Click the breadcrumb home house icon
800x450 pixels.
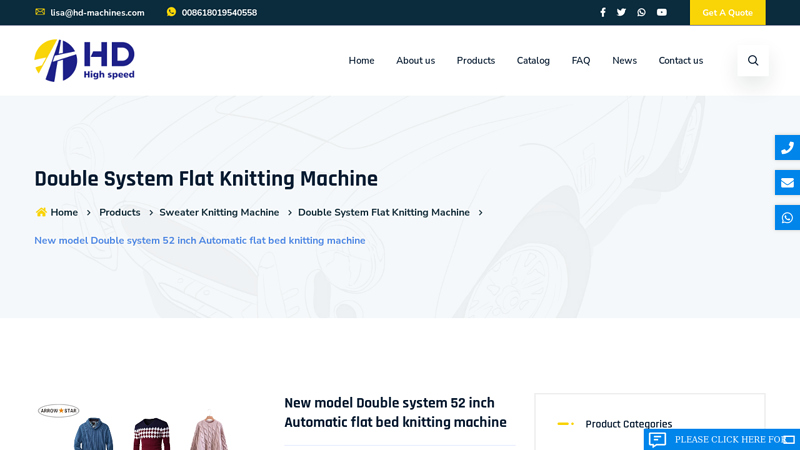coord(41,212)
